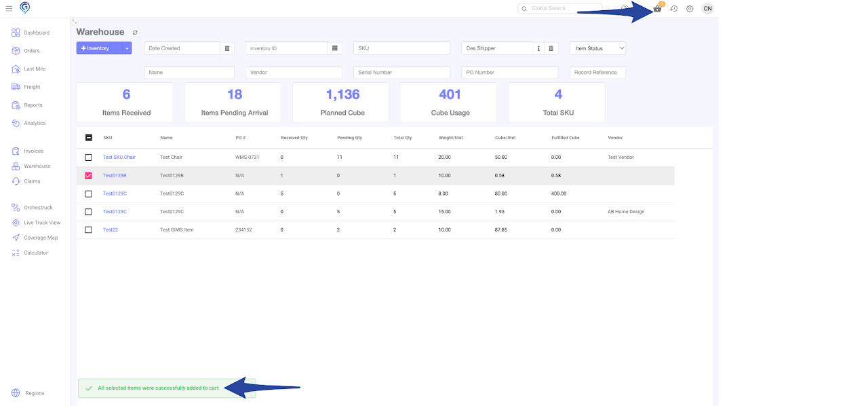Refresh the Warehouse page icon
This screenshot has height=406, width=868.
coord(135,32)
